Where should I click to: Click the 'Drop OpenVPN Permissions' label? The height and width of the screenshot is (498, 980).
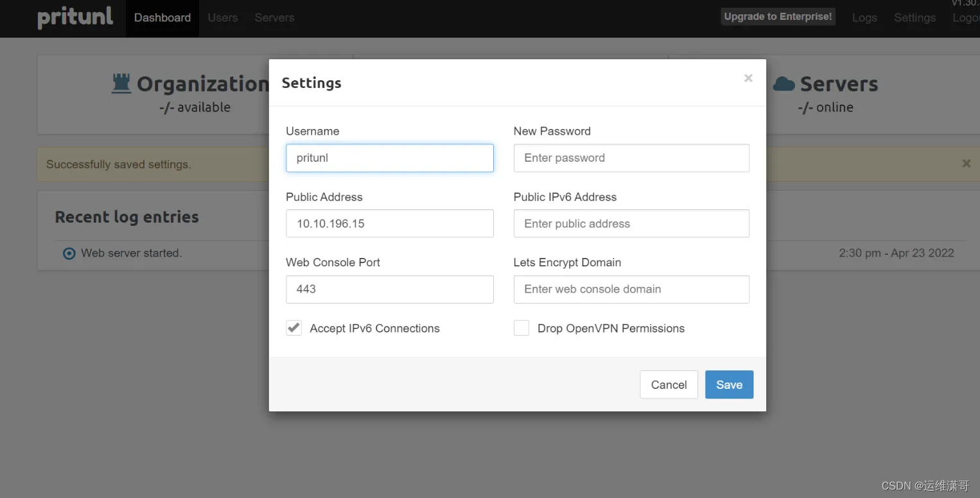(611, 328)
